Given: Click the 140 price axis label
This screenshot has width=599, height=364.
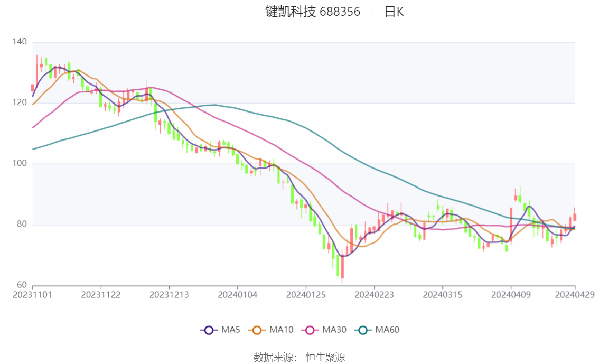Looking at the screenshot, I should click(x=20, y=42).
